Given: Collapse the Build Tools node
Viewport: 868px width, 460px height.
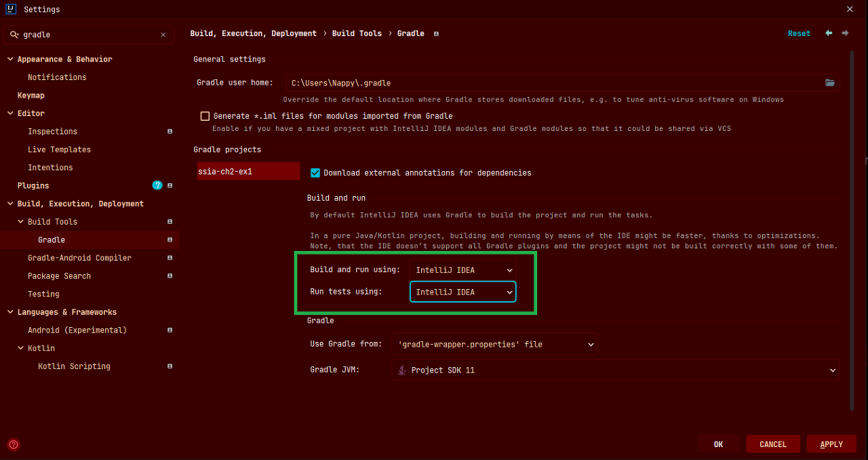Looking at the screenshot, I should [21, 222].
